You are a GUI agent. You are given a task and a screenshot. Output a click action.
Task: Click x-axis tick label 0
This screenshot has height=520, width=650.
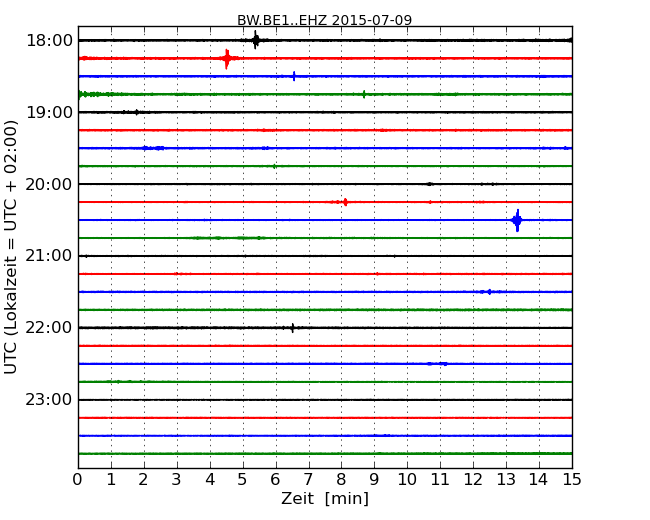pos(78,480)
